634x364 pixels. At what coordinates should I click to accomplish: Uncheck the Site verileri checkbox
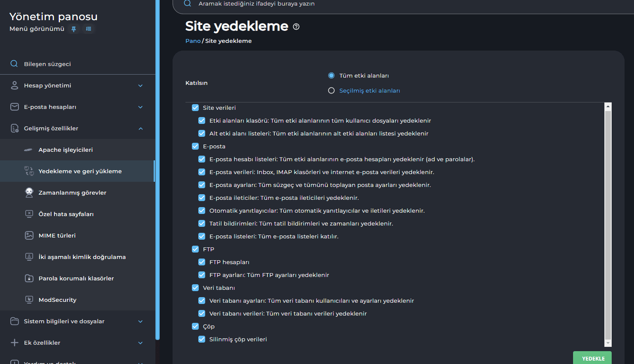click(195, 108)
